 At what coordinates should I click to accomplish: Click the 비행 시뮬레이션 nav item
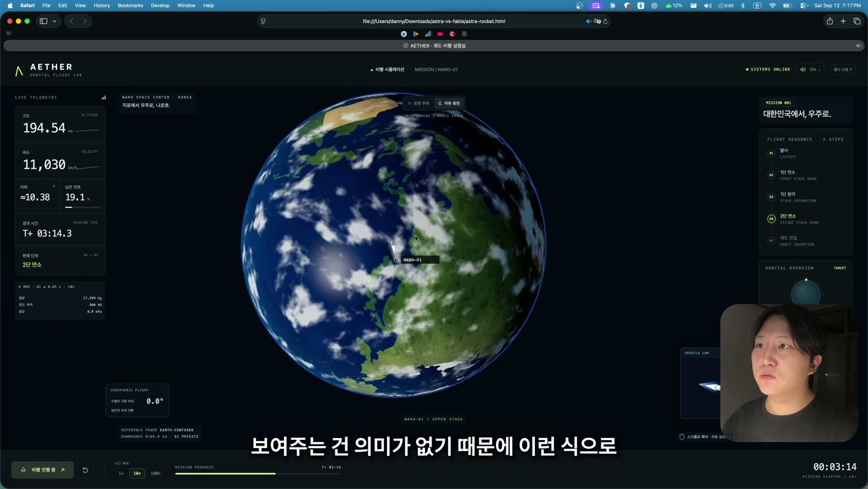387,70
